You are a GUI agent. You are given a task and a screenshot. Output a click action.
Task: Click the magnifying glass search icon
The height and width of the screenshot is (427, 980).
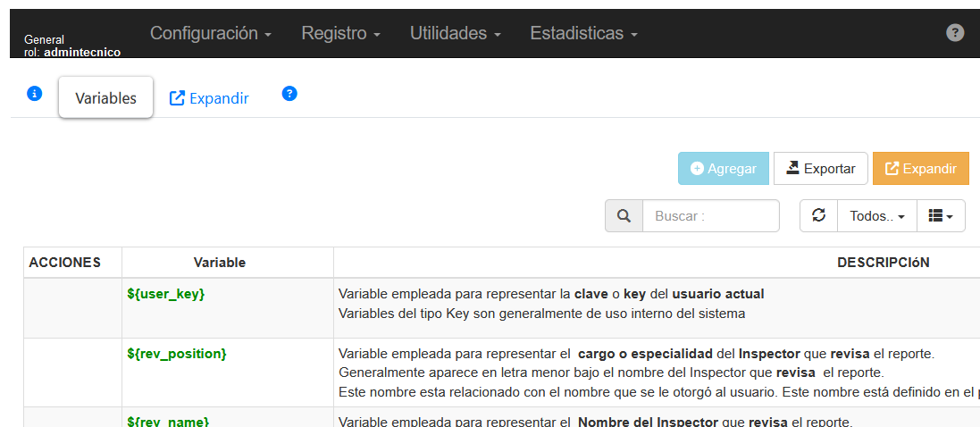624,216
